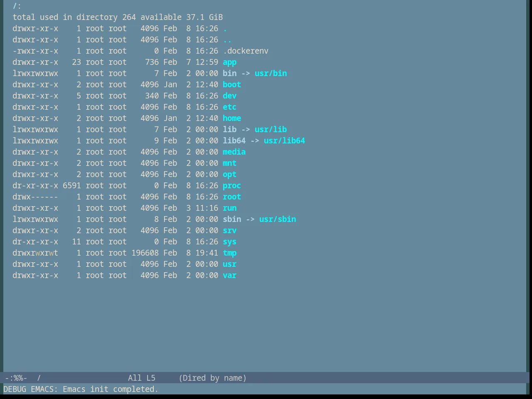Click the 11:16 timestamp of run
Screen dimensions: 532x399
(x=207, y=208)
